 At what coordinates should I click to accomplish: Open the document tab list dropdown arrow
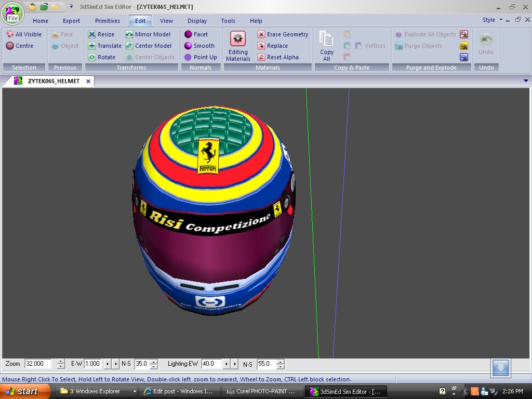pos(526,81)
